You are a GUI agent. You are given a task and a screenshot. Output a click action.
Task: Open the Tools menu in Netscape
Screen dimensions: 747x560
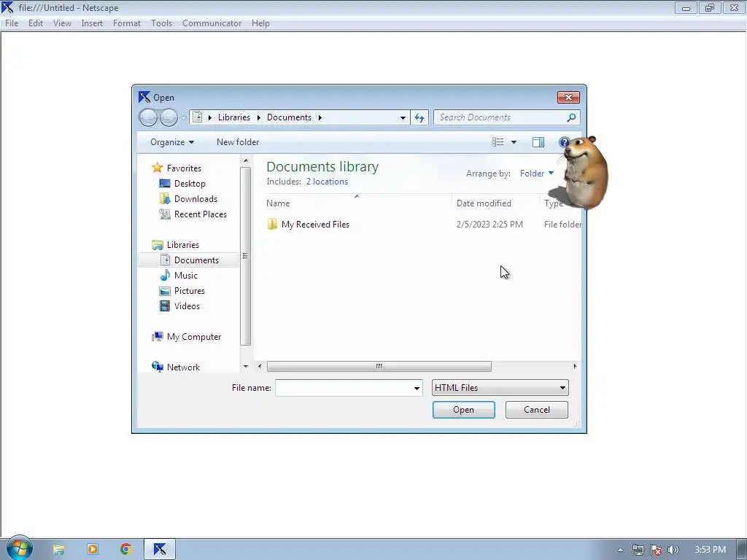161,23
